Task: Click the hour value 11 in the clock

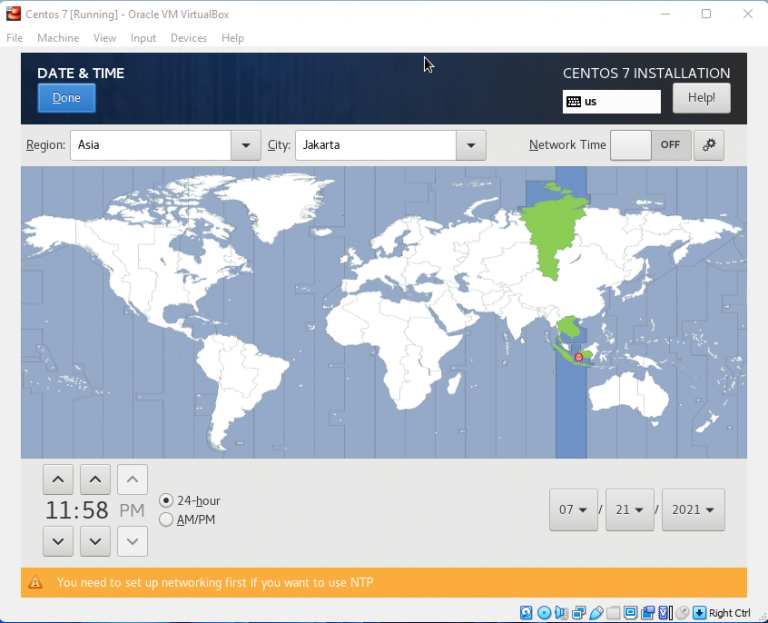Action: [58, 510]
